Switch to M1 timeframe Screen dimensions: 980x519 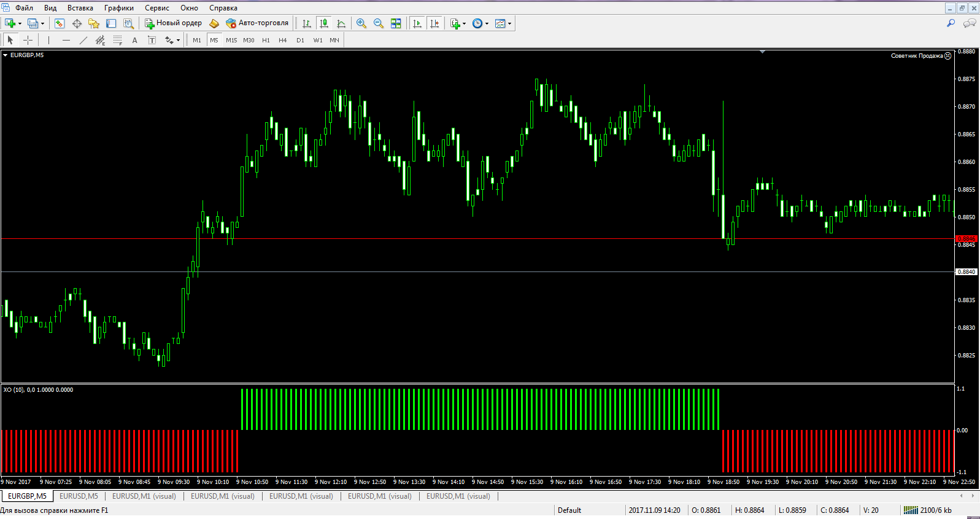pyautogui.click(x=197, y=40)
